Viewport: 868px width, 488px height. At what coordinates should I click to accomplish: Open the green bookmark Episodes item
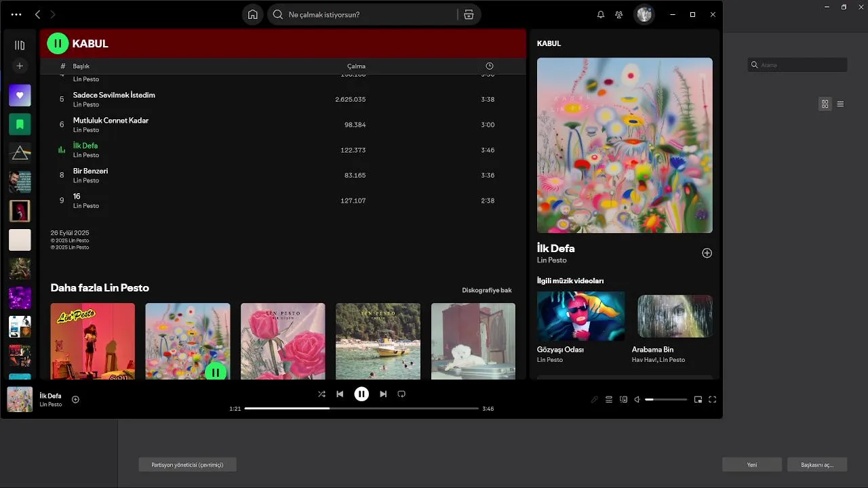pos(20,124)
